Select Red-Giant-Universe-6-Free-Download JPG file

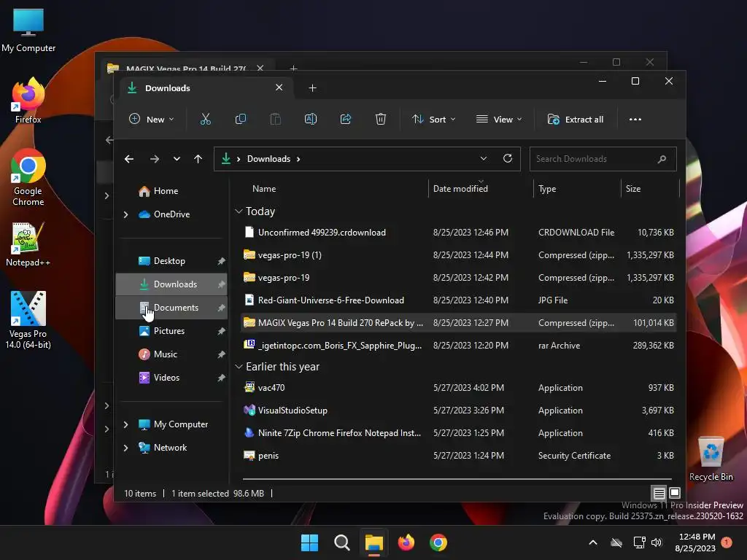click(458, 300)
